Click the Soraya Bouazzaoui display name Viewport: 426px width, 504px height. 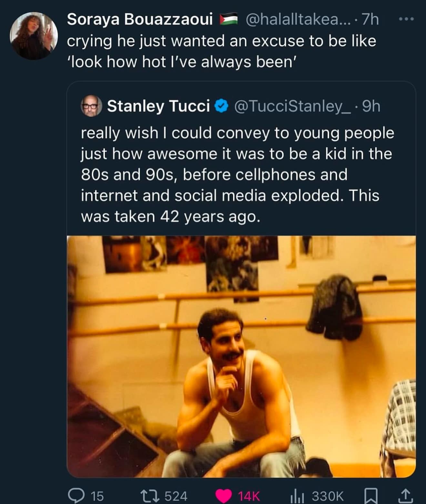click(139, 20)
